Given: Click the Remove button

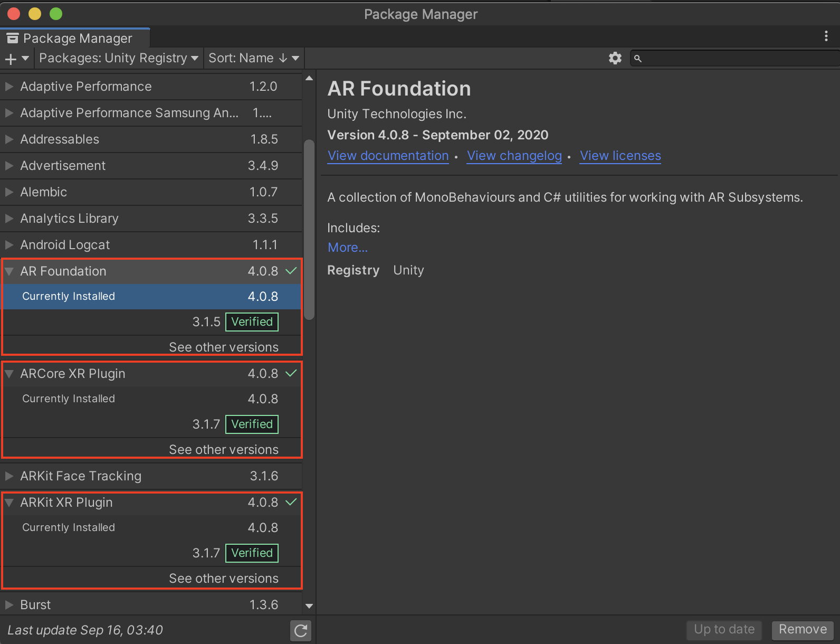Looking at the screenshot, I should coord(802,629).
